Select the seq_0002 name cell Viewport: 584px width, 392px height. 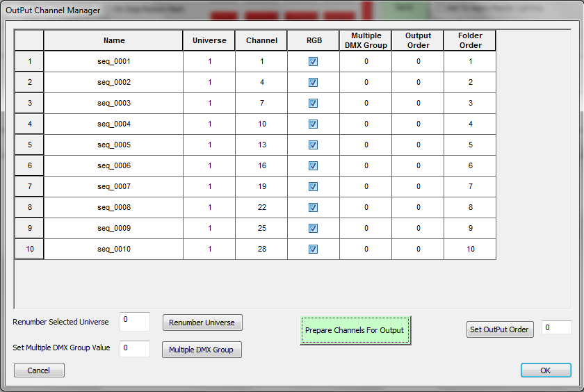coord(113,82)
